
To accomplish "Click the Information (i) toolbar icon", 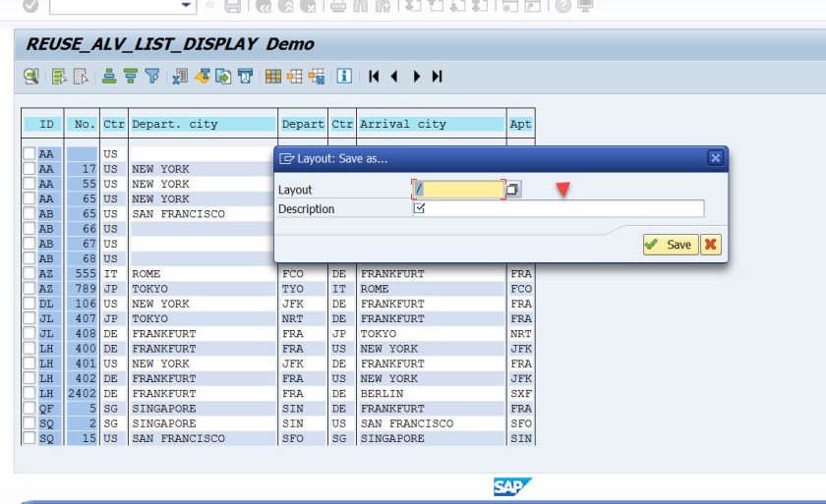I will pos(344,76).
